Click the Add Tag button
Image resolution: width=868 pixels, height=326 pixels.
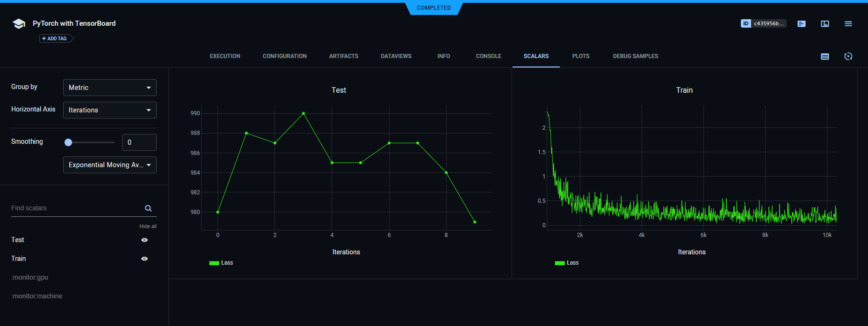(55, 38)
